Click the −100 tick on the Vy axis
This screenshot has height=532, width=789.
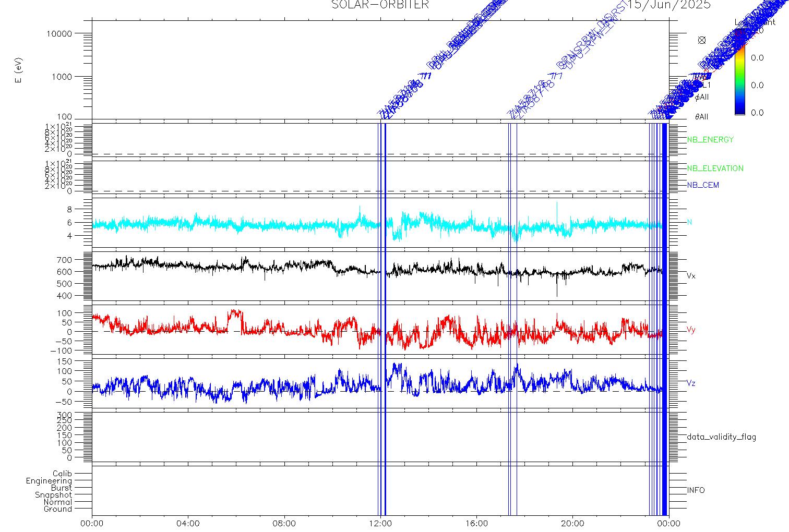pos(61,350)
